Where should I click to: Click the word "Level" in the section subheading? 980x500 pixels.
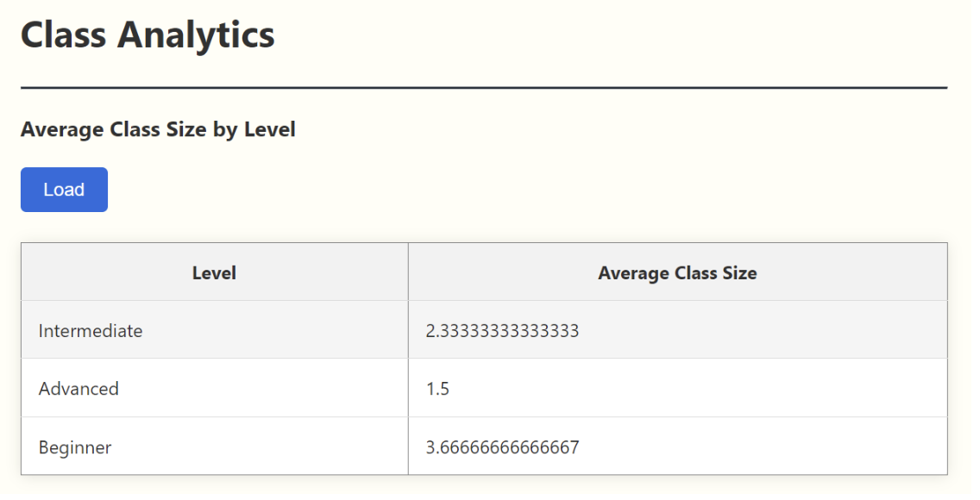tap(270, 130)
